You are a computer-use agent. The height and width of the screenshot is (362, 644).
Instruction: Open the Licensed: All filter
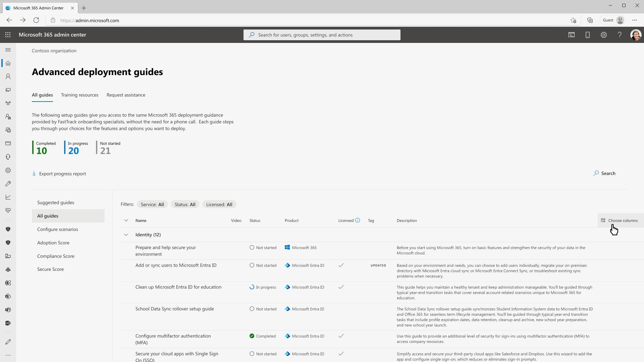pyautogui.click(x=219, y=204)
